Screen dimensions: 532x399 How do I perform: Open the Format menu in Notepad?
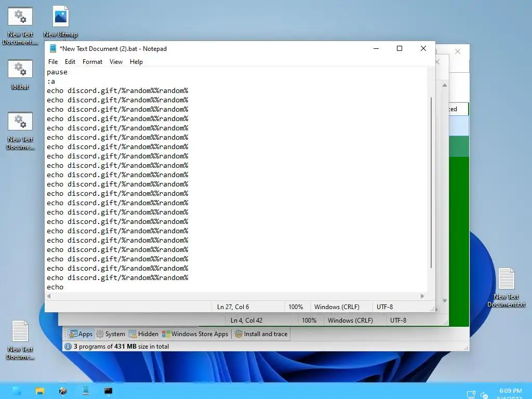(92, 62)
